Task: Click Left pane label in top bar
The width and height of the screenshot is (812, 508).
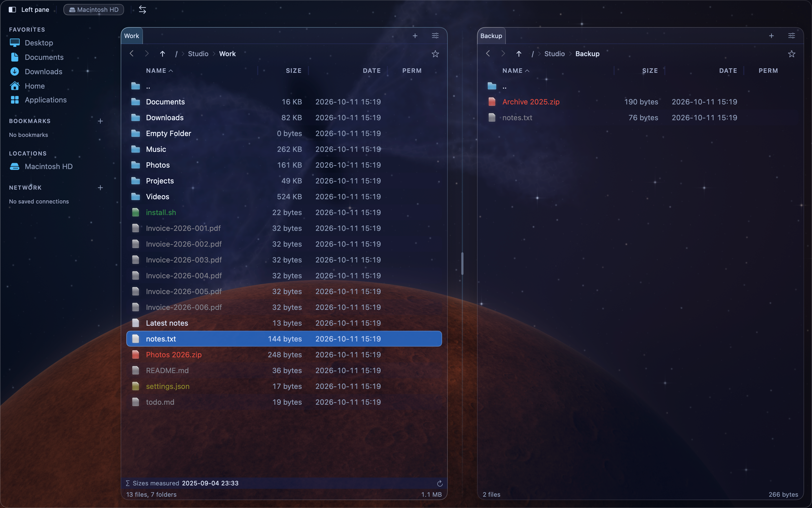Action: [35, 10]
